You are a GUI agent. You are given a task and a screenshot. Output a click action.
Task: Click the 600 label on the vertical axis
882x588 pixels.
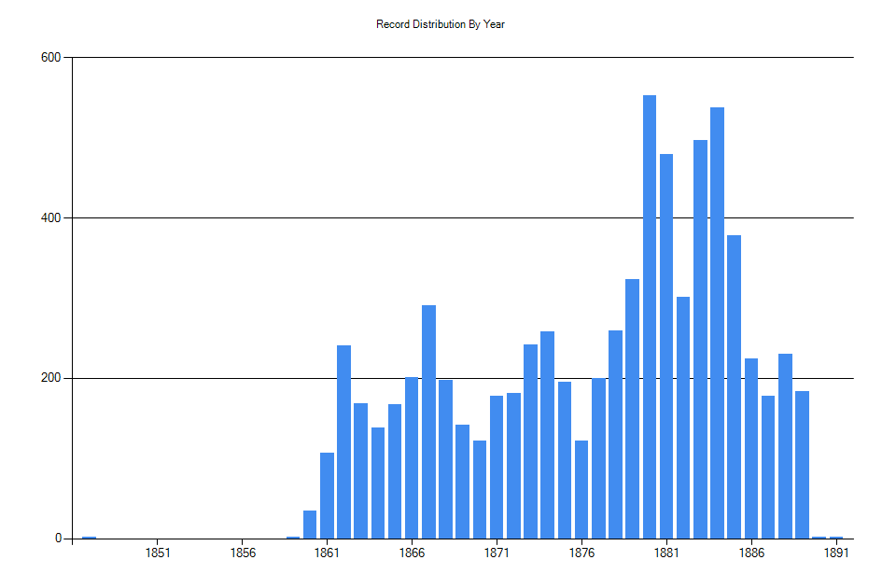tap(50, 57)
